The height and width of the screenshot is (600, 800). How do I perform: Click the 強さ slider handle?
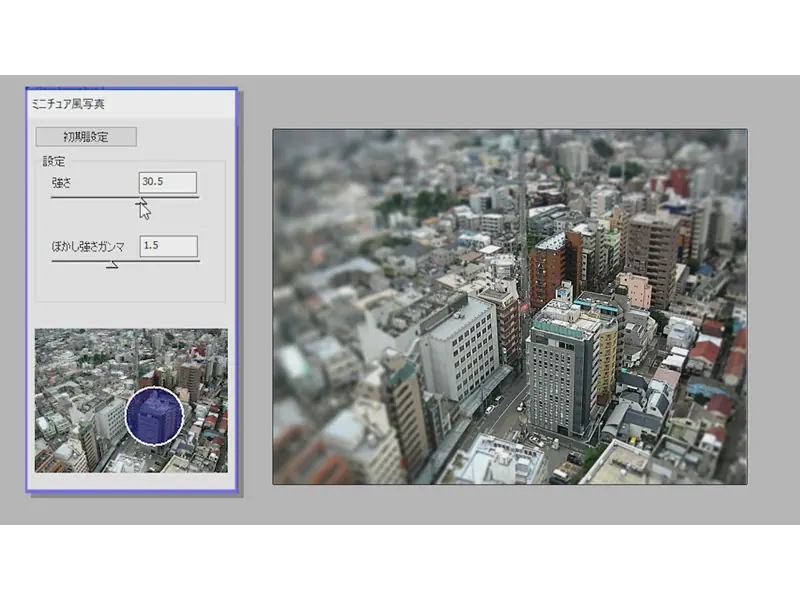point(141,198)
